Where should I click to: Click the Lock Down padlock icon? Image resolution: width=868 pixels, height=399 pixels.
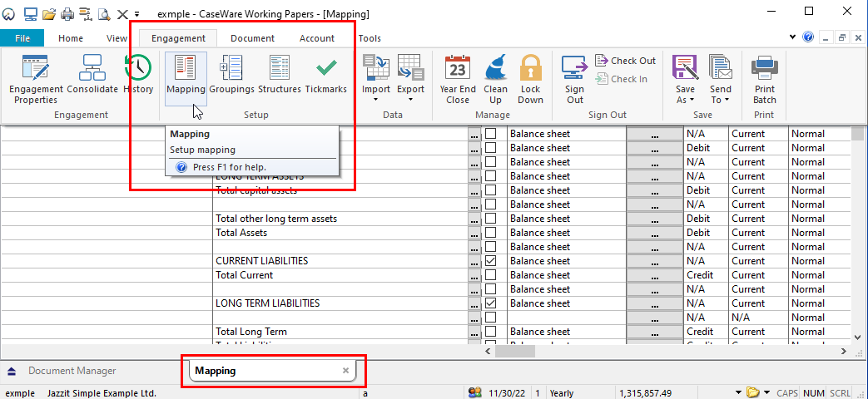[x=531, y=67]
